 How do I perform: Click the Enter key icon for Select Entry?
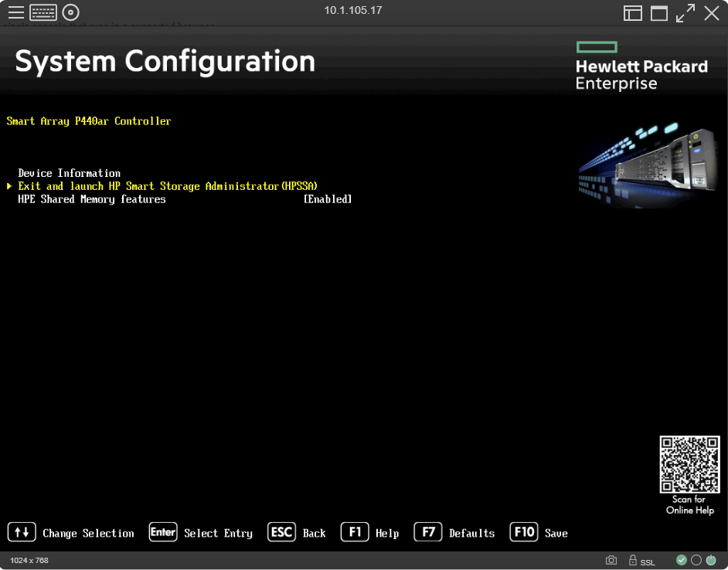[x=163, y=532]
